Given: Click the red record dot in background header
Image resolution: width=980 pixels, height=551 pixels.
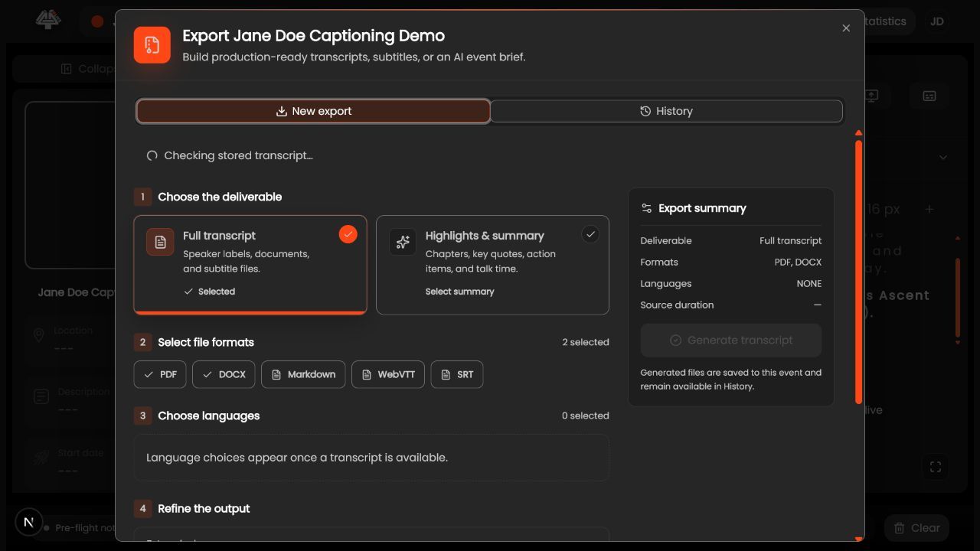Looking at the screenshot, I should [97, 21].
